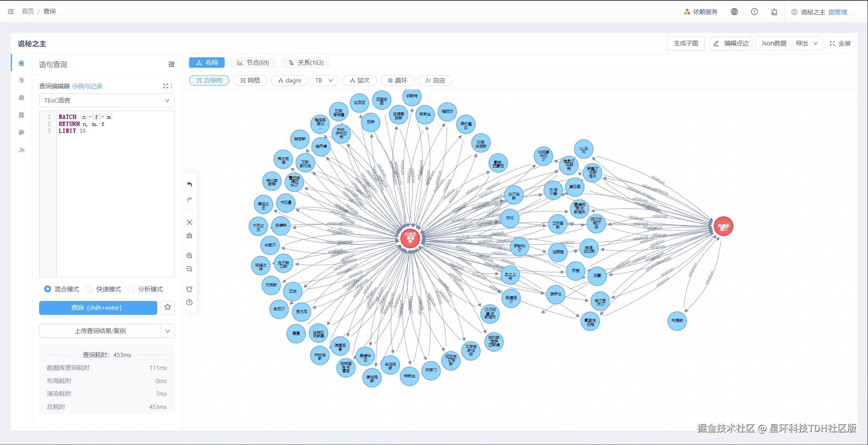Switch to 节点(69) tab
868x445 pixels.
(253, 63)
